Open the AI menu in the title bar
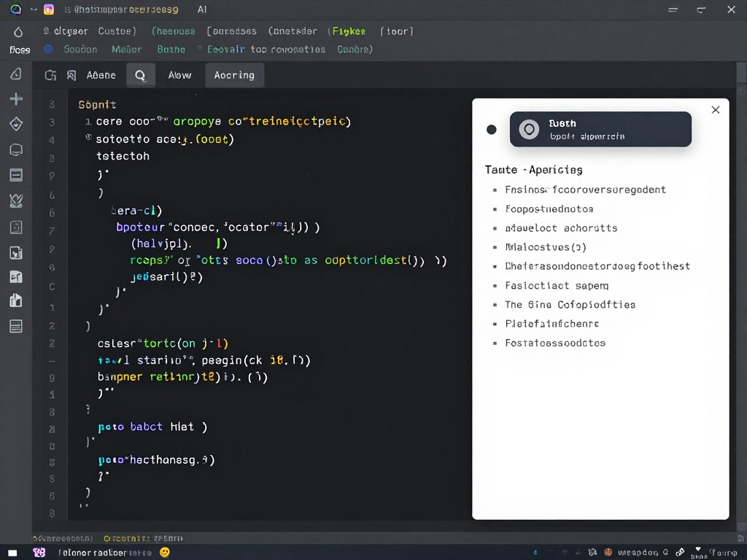Image resolution: width=747 pixels, height=560 pixels. tap(201, 9)
